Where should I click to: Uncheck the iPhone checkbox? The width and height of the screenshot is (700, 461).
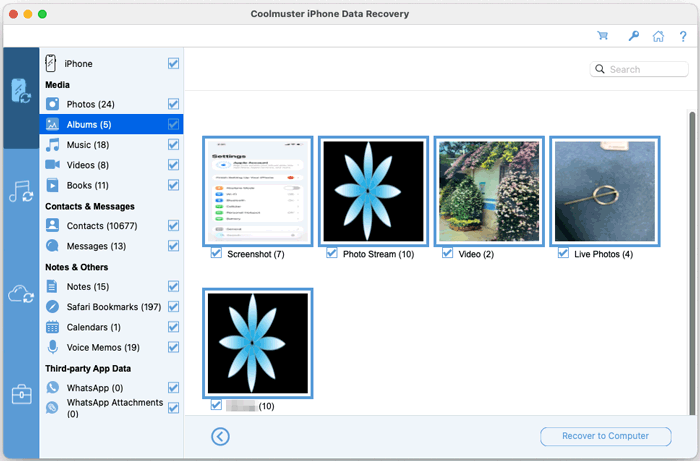tap(174, 63)
